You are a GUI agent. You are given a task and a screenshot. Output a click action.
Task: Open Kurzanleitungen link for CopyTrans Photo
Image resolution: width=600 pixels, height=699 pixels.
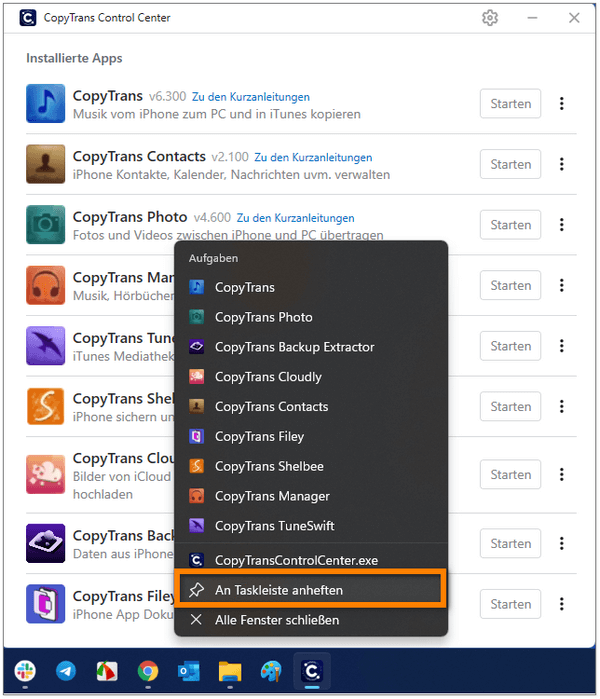pyautogui.click(x=296, y=218)
